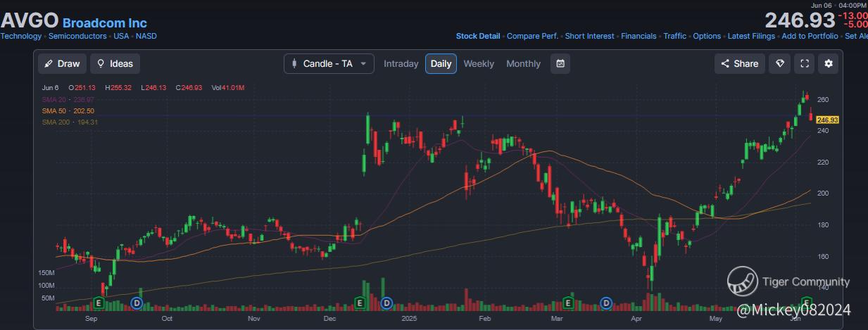Viewport: 868px width, 330px height.
Task: Open the Financials page
Action: (x=639, y=36)
